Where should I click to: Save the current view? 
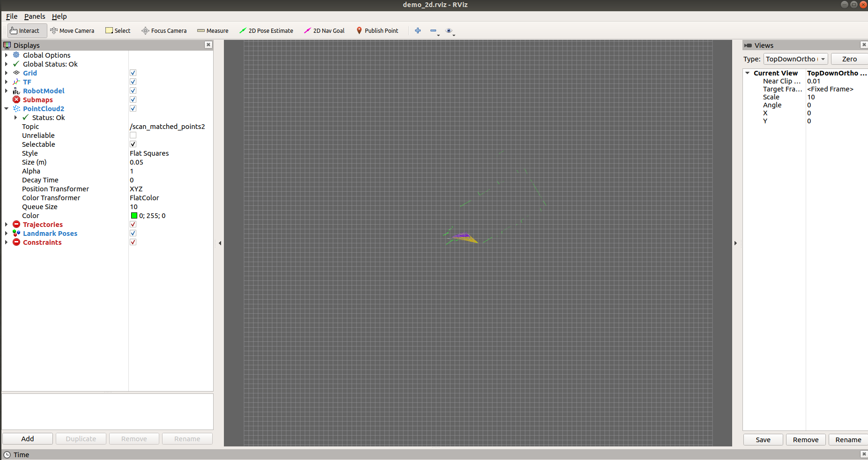pos(763,440)
